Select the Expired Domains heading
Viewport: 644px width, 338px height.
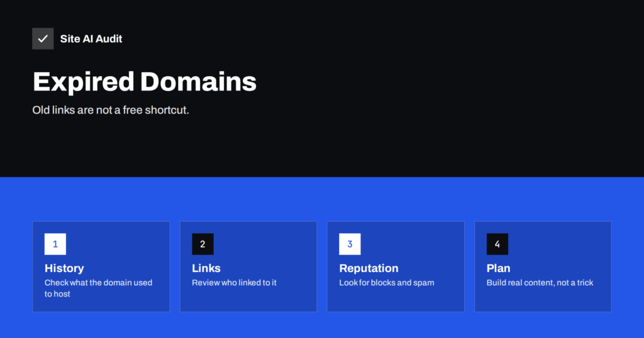145,81
